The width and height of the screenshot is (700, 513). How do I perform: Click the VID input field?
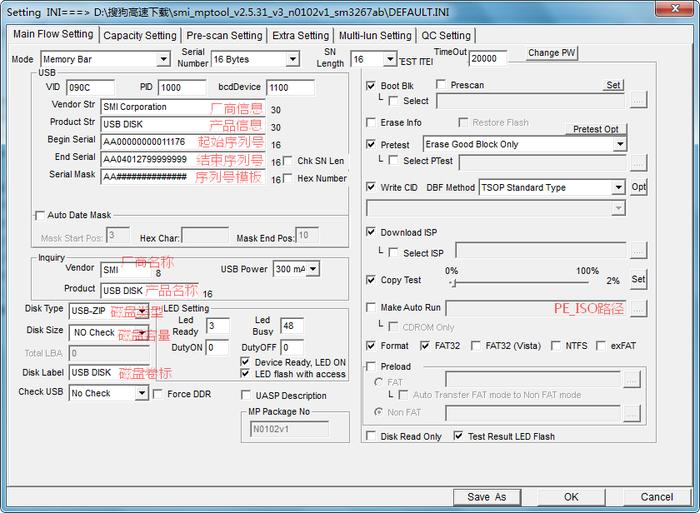tap(90, 88)
